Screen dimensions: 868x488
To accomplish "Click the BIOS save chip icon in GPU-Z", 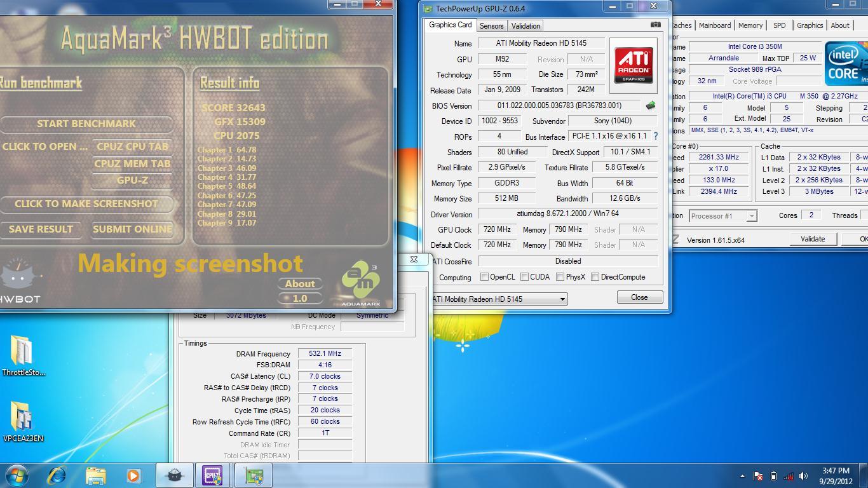I will (x=651, y=105).
